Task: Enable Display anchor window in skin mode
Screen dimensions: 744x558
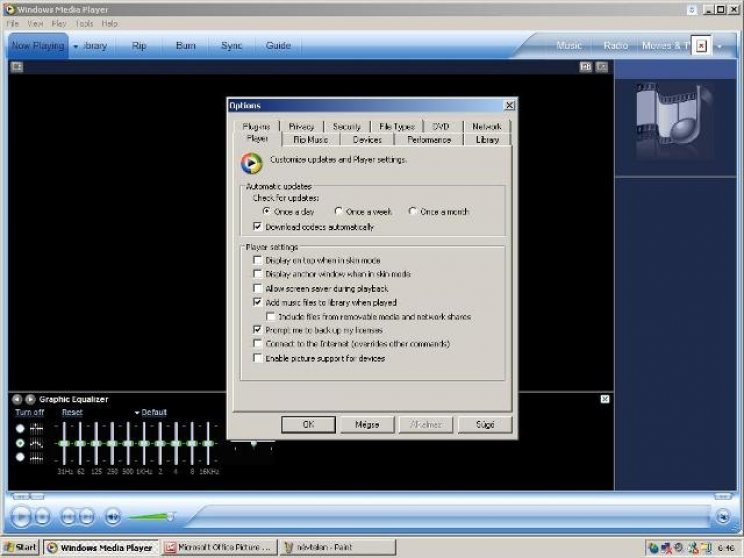Action: click(x=258, y=274)
